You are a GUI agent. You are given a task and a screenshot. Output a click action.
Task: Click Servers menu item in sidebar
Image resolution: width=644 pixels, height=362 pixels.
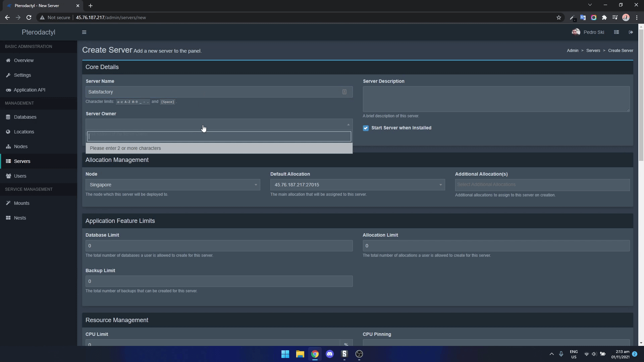pyautogui.click(x=22, y=161)
